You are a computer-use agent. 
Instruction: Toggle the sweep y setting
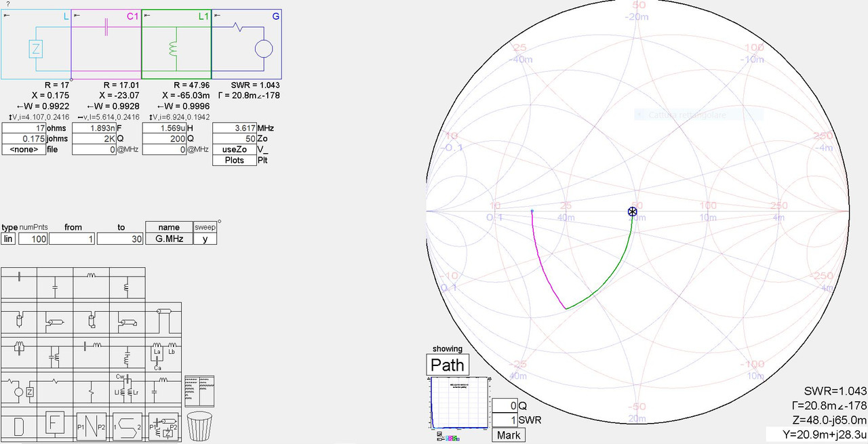click(205, 239)
